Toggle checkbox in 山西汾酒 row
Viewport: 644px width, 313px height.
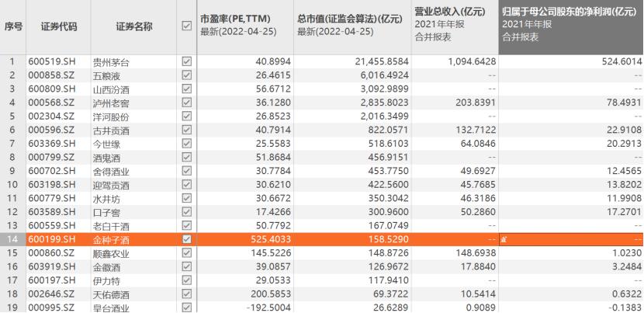coord(186,89)
